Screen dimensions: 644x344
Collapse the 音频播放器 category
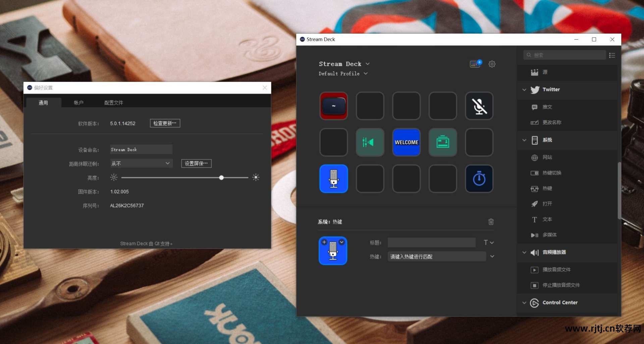pos(524,252)
